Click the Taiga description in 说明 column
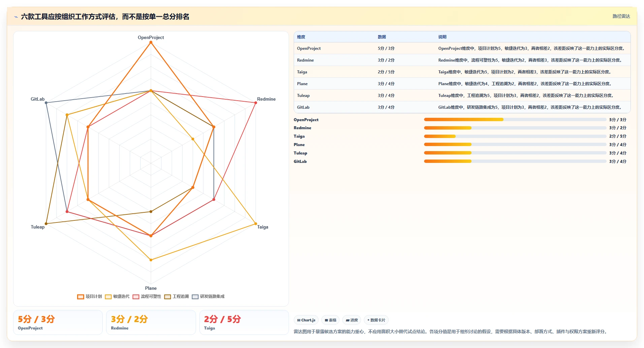This screenshot has width=644, height=348. (x=525, y=72)
